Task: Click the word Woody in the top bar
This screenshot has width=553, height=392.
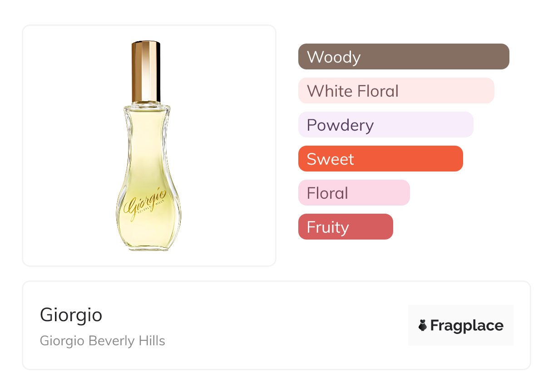Action: (x=334, y=57)
